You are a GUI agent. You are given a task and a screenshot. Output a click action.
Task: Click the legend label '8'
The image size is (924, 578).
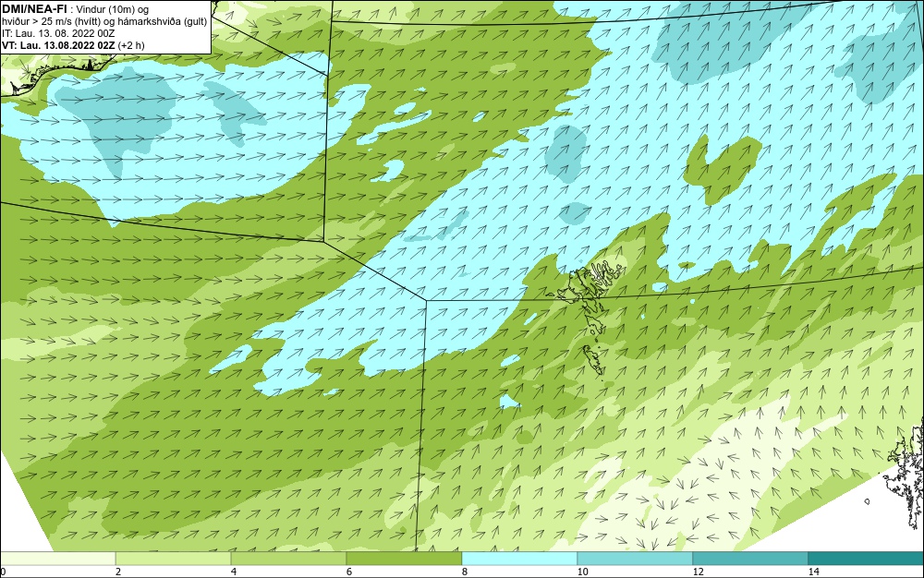(465, 572)
